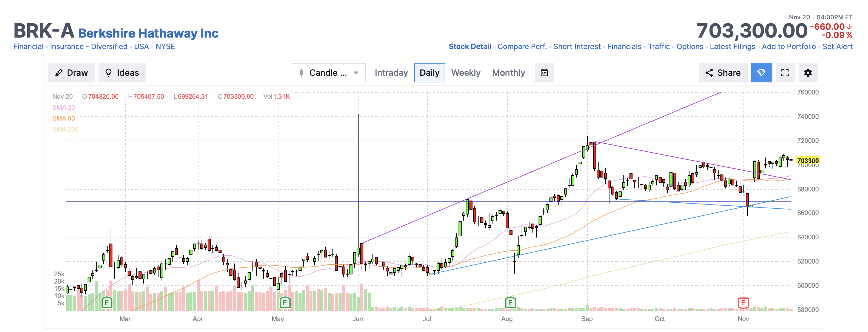This screenshot has width=868, height=332.
Task: Open chart settings gear
Action: pyautogui.click(x=808, y=73)
